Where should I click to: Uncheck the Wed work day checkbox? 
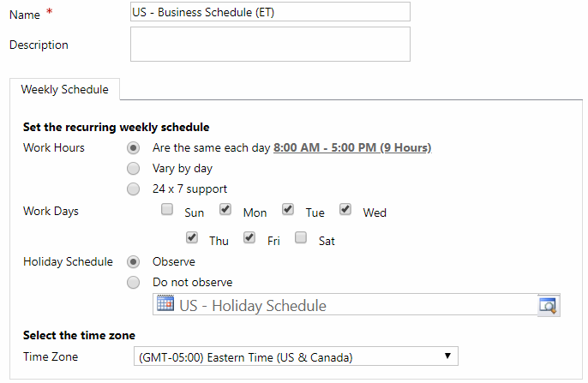click(x=345, y=209)
